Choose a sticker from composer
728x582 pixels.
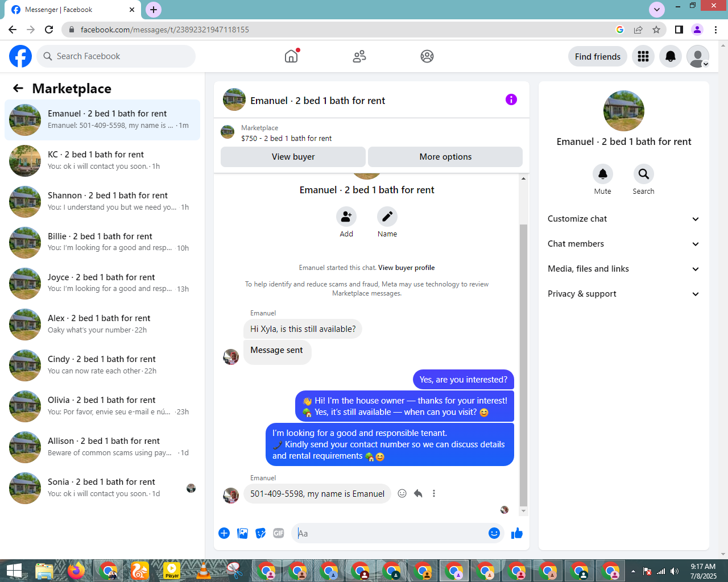[260, 533]
